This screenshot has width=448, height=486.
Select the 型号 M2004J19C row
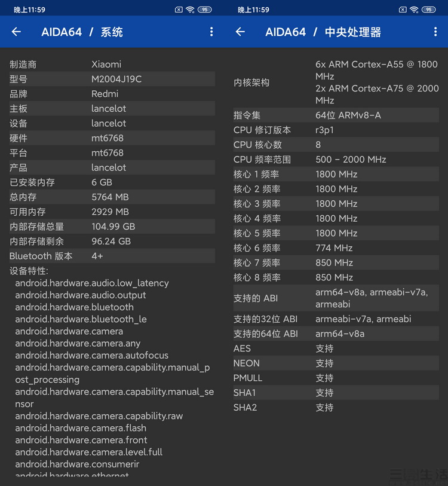coord(112,79)
